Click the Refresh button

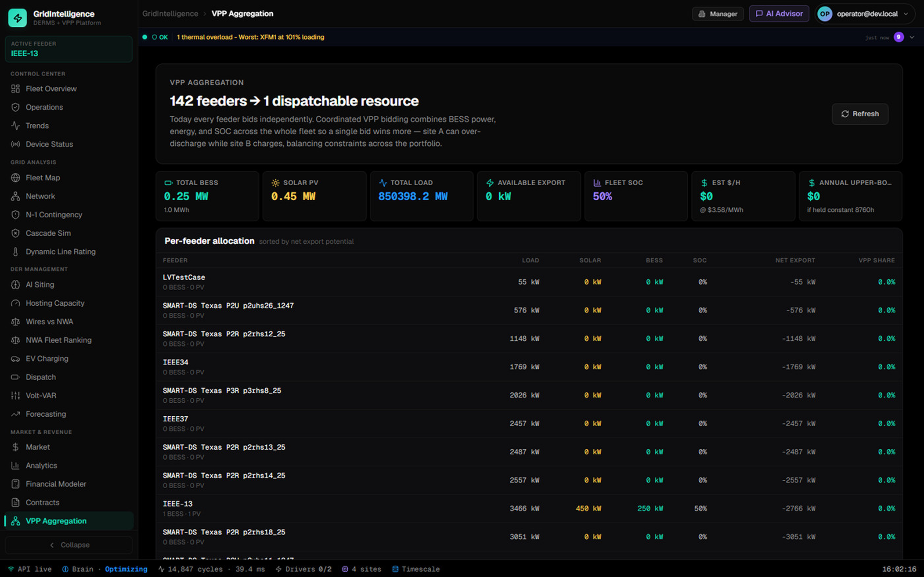860,114
